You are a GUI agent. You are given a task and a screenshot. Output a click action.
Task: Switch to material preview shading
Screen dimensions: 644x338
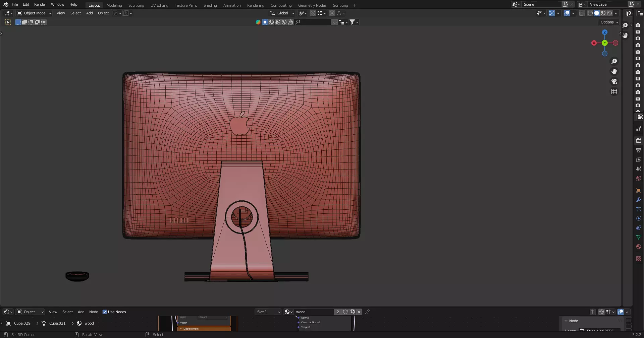point(603,13)
